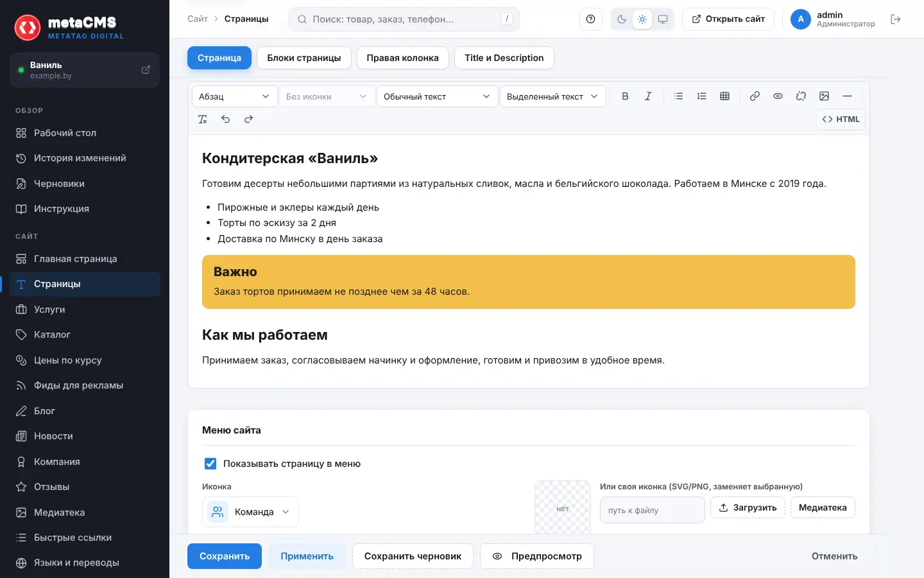Clear formatting icon in toolbar
This screenshot has height=578, width=924.
(x=202, y=119)
